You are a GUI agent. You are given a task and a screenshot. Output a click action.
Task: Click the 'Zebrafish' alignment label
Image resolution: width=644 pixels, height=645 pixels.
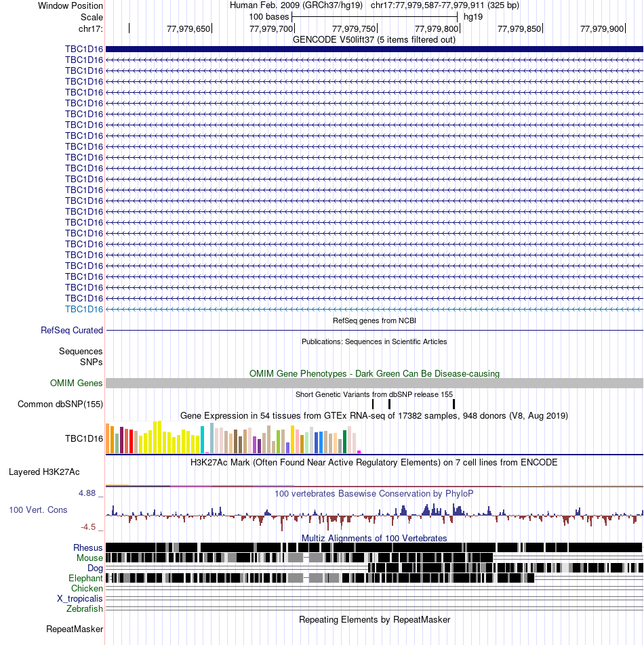[85, 608]
